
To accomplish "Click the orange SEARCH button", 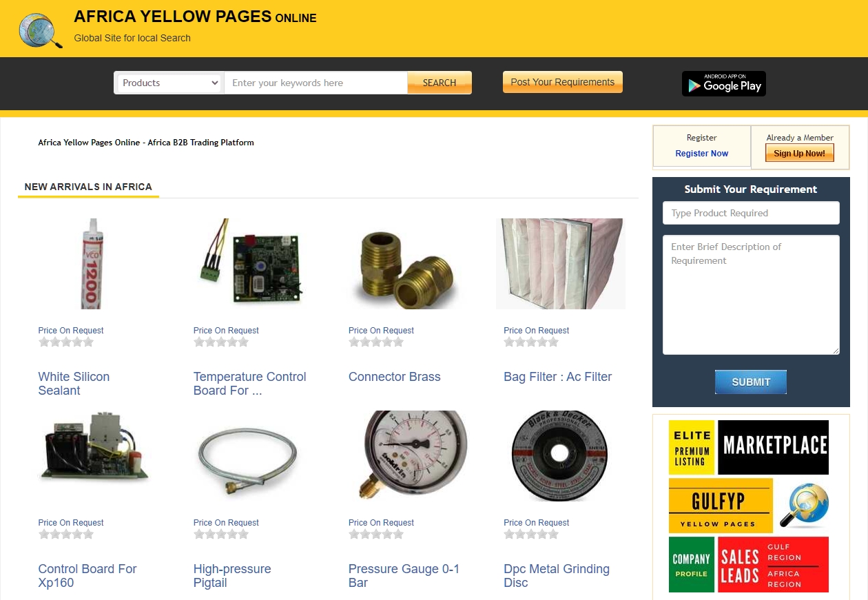I will (440, 83).
